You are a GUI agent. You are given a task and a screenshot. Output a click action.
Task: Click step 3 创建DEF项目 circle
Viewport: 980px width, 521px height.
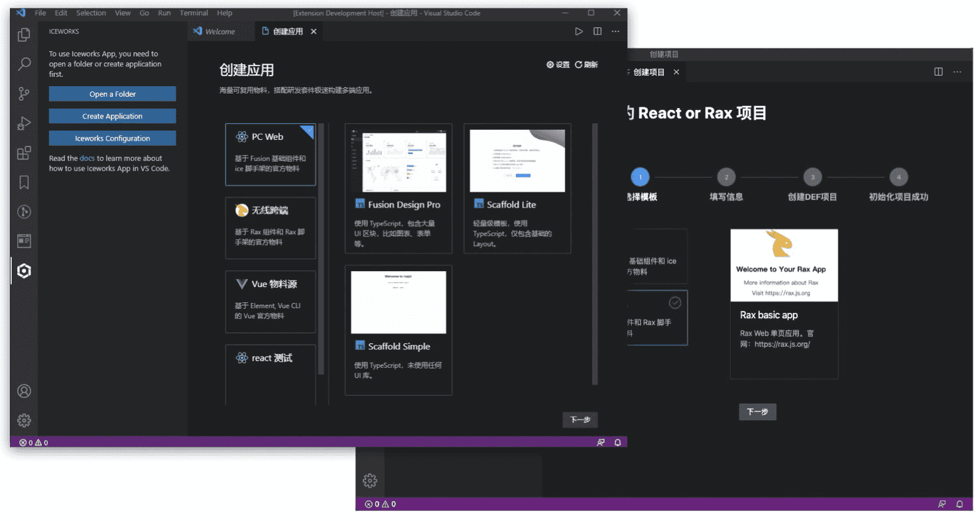[812, 177]
